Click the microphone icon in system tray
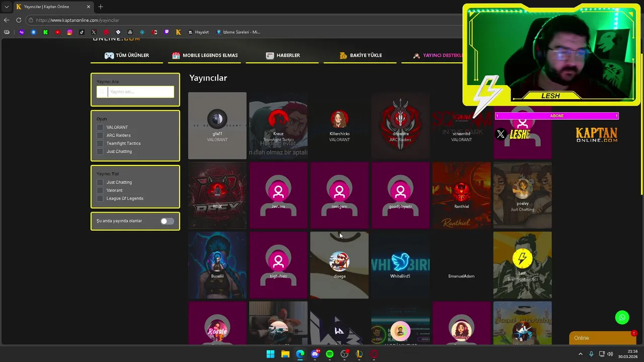Viewport: 644px width, 362px height. coord(591,354)
